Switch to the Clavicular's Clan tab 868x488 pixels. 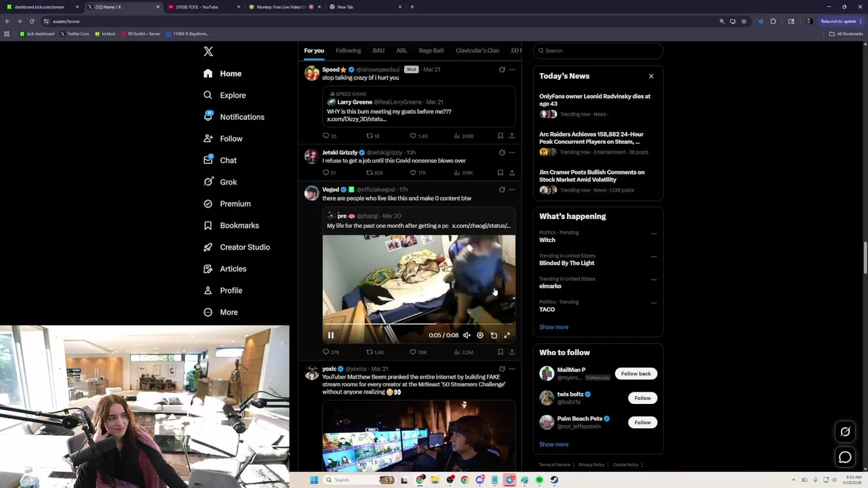[x=477, y=50]
